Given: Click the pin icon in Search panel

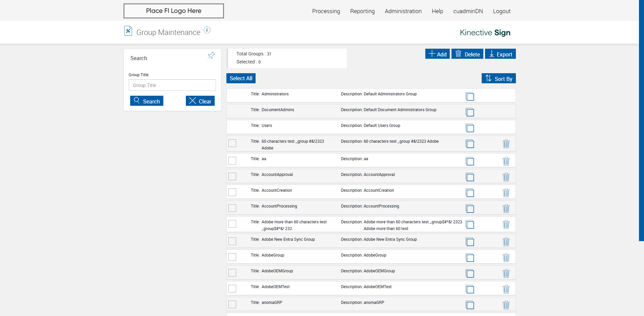Looking at the screenshot, I should point(211,55).
